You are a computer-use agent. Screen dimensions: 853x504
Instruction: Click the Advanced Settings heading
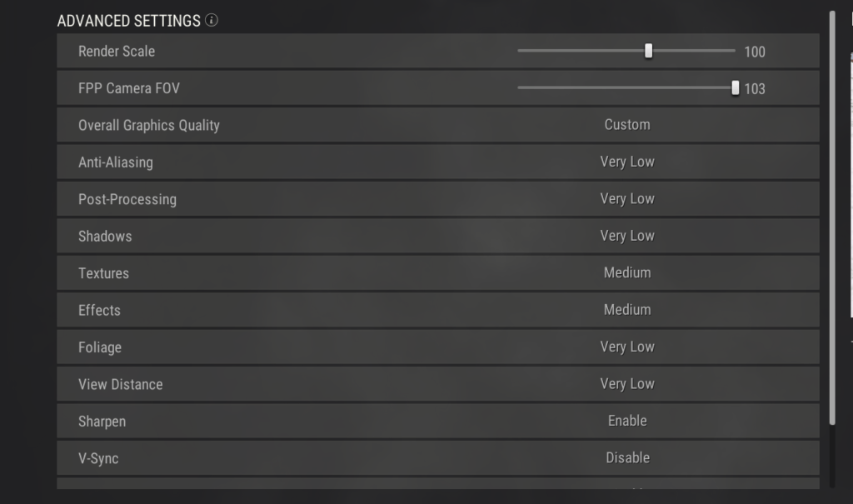click(129, 21)
